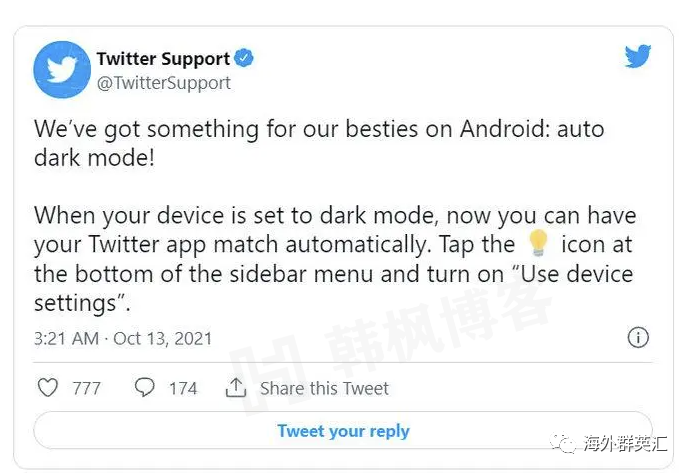Click the blue verified checkmark badge
This screenshot has height=473, width=689.
(x=245, y=58)
